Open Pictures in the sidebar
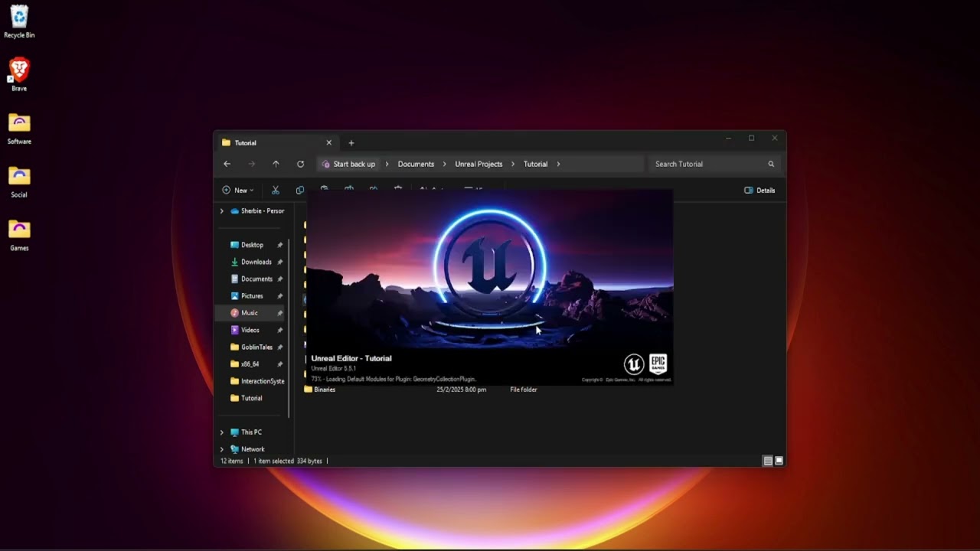 click(252, 296)
